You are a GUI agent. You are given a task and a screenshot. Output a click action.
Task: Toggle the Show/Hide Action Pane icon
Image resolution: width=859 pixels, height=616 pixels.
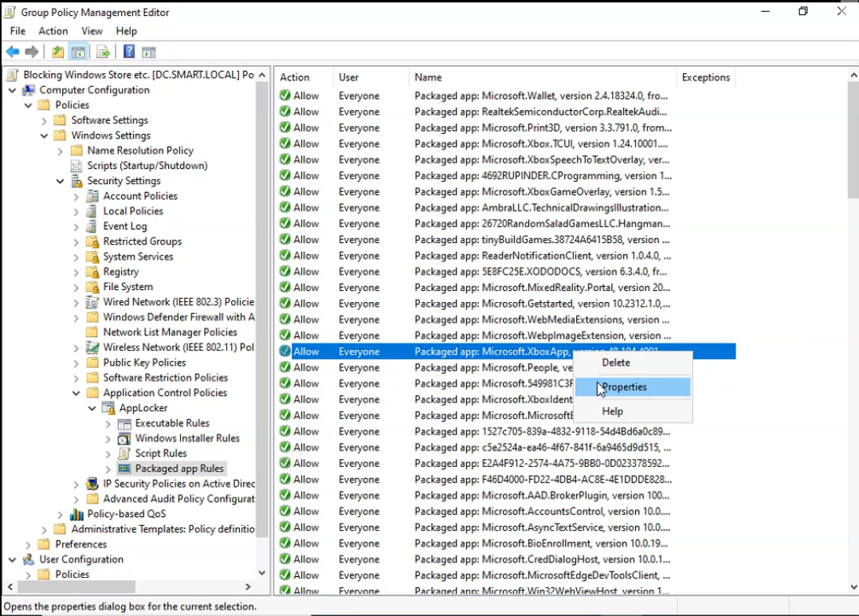(148, 52)
